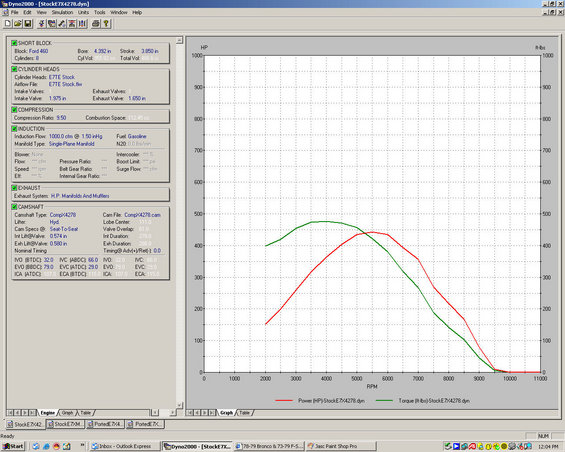Switch to Engine tab in left pane
The height and width of the screenshot is (452, 565).
tap(48, 413)
